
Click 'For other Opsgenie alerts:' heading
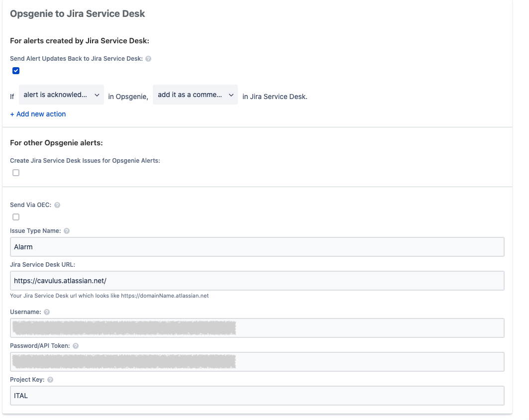[x=56, y=143]
